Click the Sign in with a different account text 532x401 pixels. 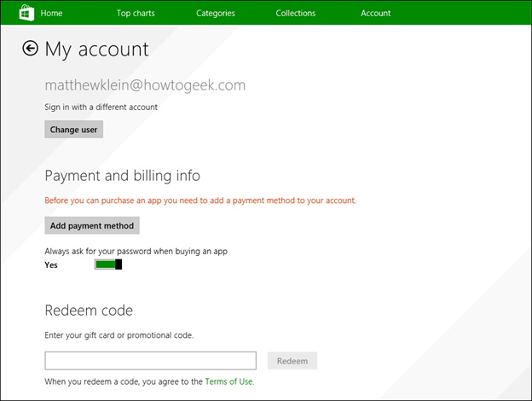(101, 108)
